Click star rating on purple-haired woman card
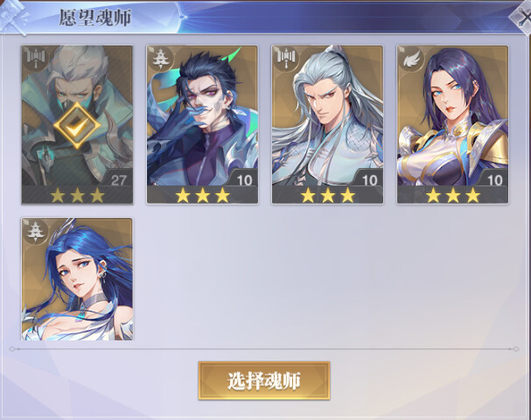The width and height of the screenshot is (531, 420). click(x=453, y=195)
